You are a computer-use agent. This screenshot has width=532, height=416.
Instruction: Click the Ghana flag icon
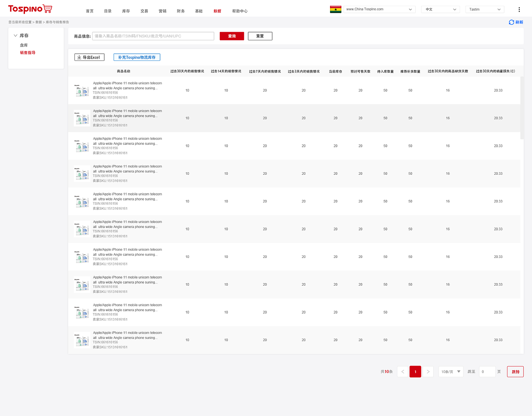point(335,9)
